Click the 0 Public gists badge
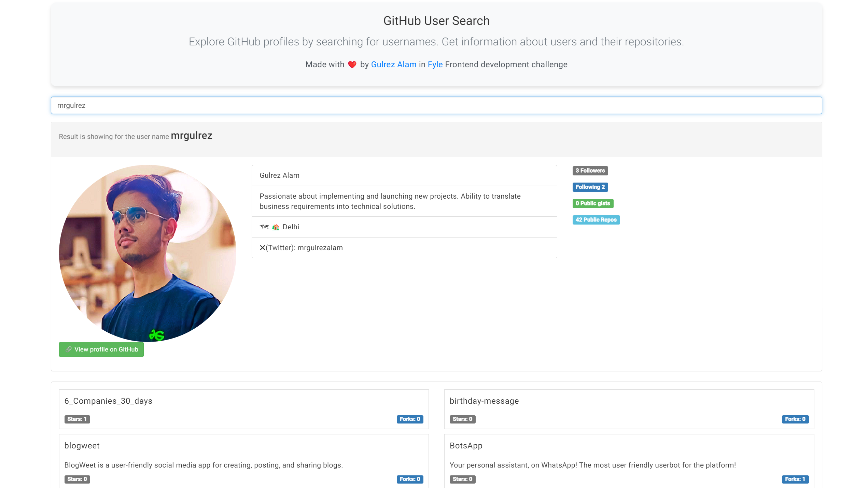The height and width of the screenshot is (488, 868). pyautogui.click(x=593, y=203)
